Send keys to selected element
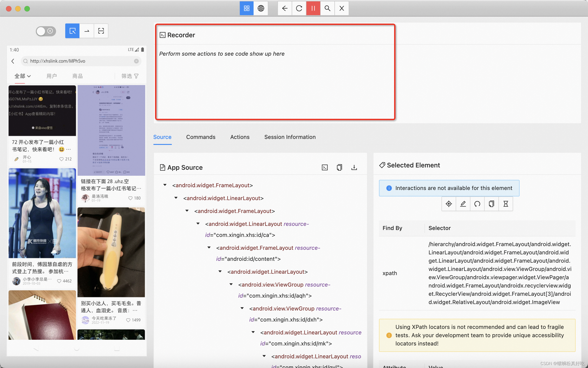The image size is (588, 368). (463, 204)
